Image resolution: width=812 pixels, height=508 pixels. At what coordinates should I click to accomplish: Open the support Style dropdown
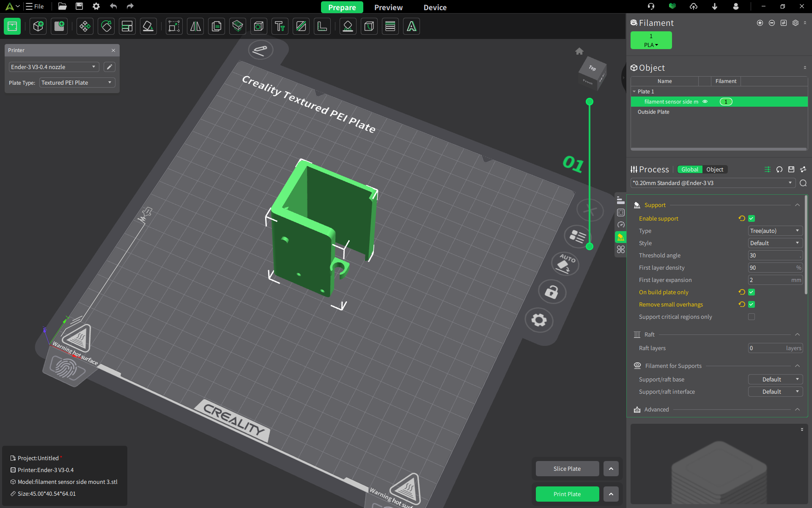775,243
